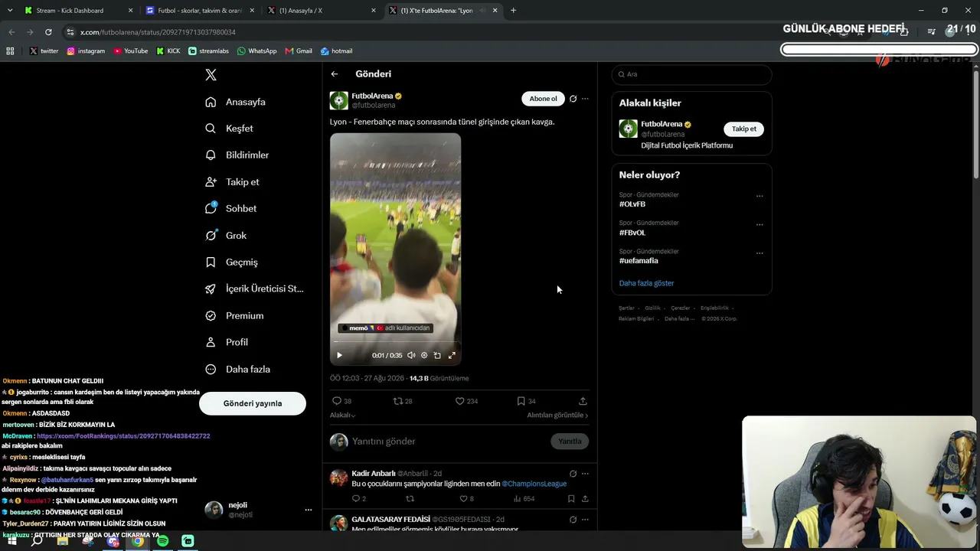This screenshot has height=551, width=980.
Task: Share Kadir Anbarlı's reply
Action: pos(585,499)
